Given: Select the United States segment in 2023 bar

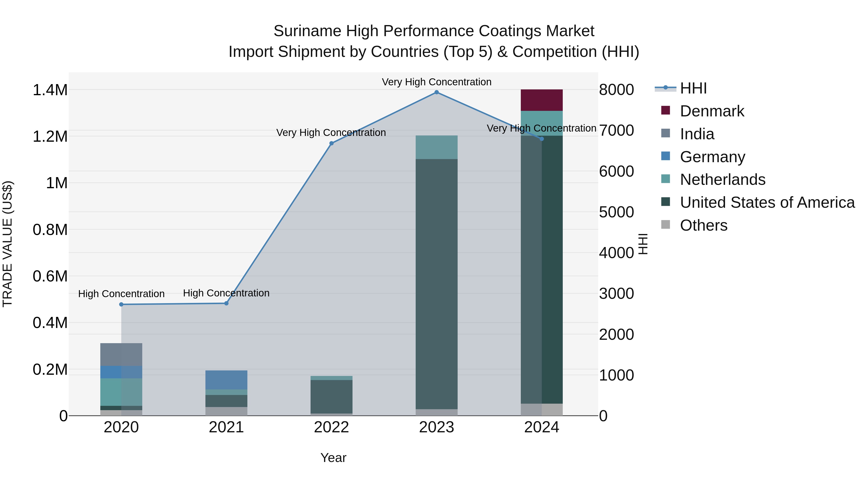Looking at the screenshot, I should click(x=437, y=284).
